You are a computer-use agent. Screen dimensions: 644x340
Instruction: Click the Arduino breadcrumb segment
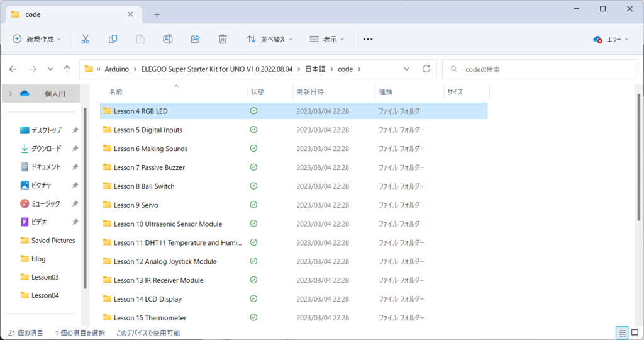tap(116, 69)
